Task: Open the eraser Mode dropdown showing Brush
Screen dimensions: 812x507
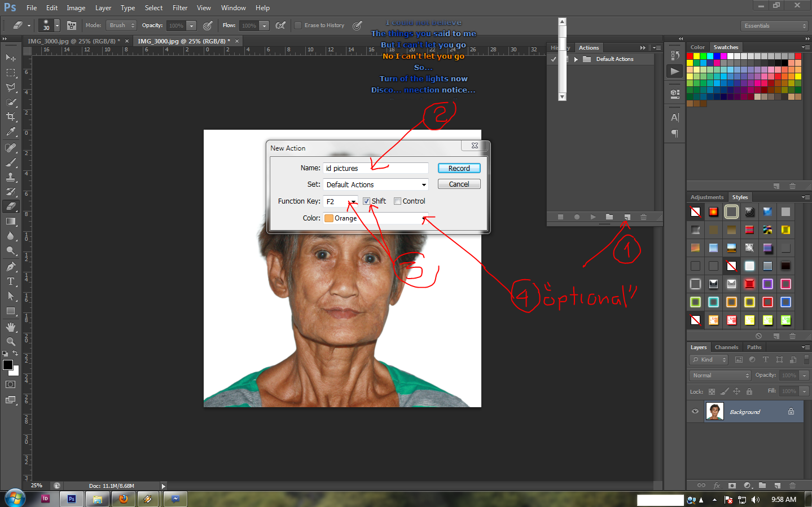Action: coord(121,25)
